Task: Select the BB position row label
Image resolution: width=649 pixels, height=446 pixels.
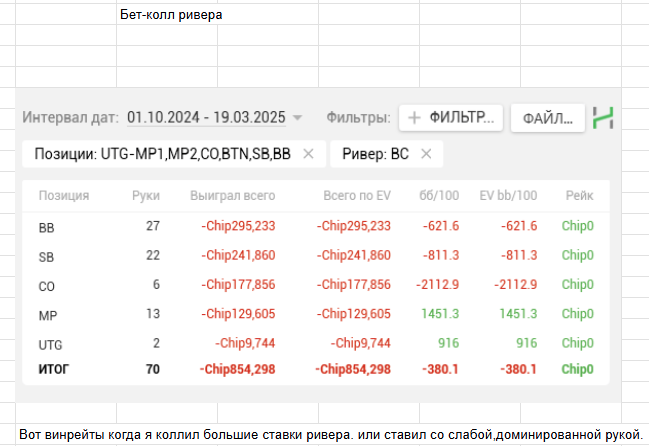Action: pyautogui.click(x=46, y=228)
